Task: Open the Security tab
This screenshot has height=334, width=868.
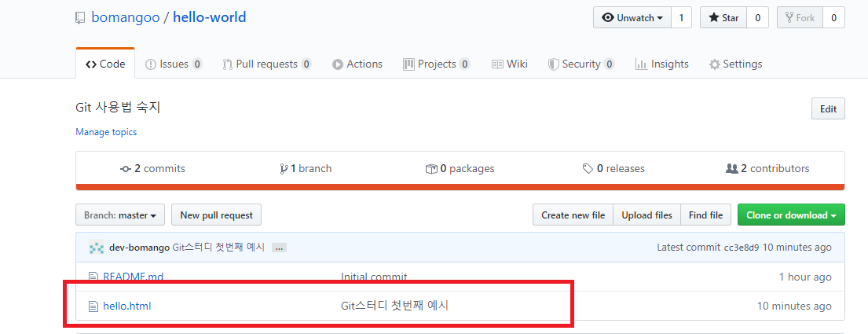Action: coord(580,64)
